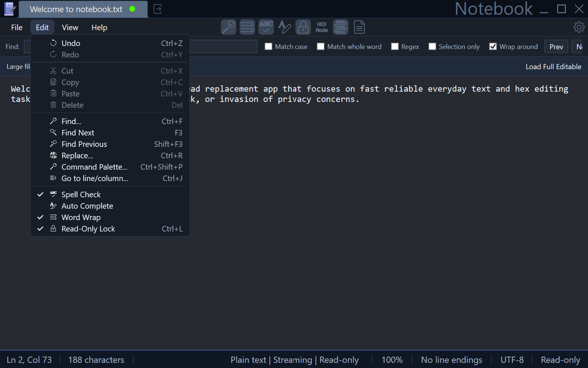Click UTF-8 encoding status entry

tap(512, 360)
